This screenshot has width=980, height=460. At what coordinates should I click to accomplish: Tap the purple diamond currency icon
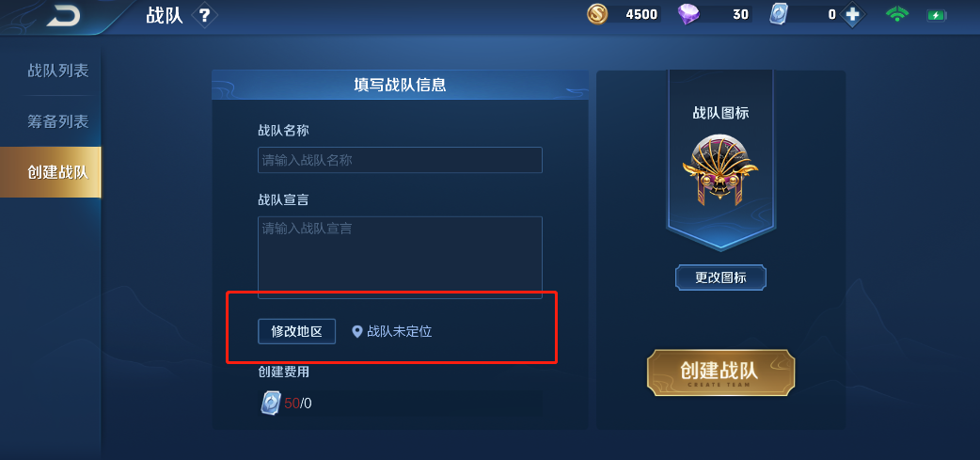click(x=688, y=14)
